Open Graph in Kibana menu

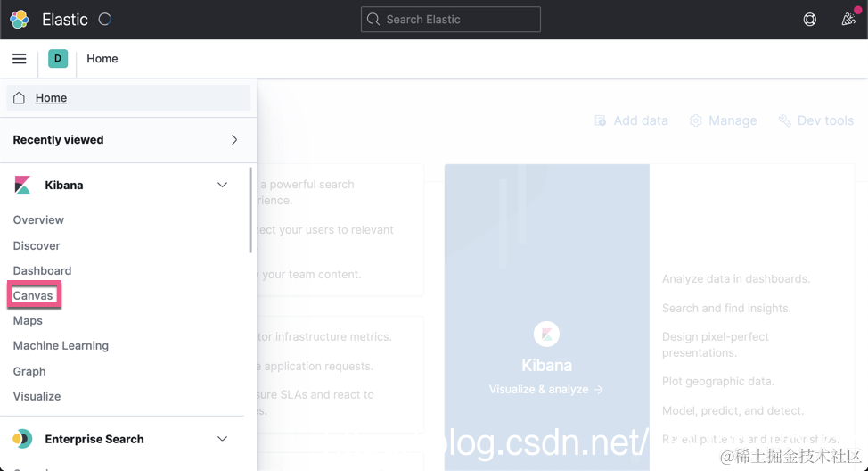(29, 371)
